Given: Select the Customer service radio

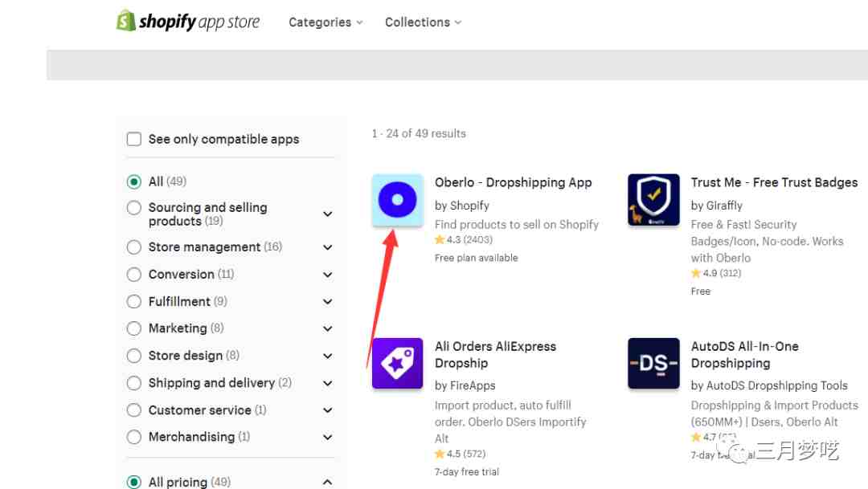Looking at the screenshot, I should (x=134, y=410).
